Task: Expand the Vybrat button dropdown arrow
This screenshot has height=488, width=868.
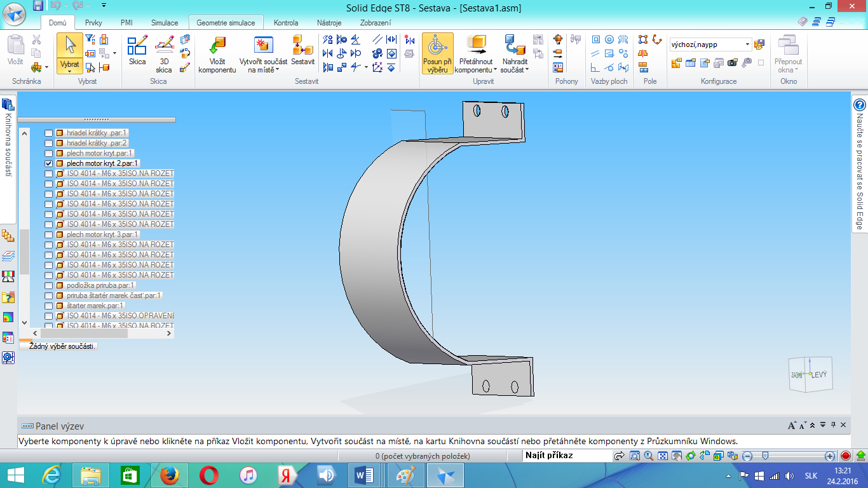Action: [x=69, y=71]
